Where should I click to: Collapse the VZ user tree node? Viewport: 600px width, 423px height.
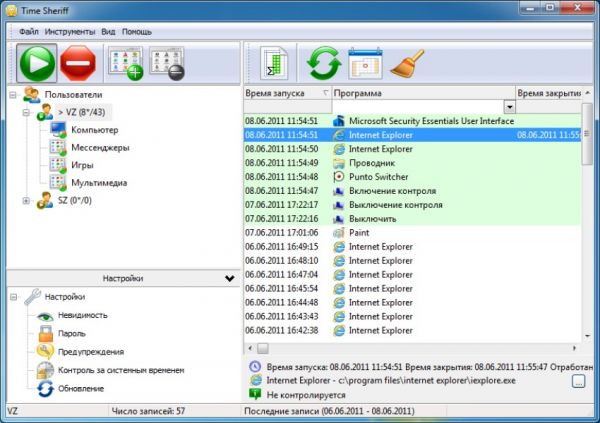pos(26,114)
